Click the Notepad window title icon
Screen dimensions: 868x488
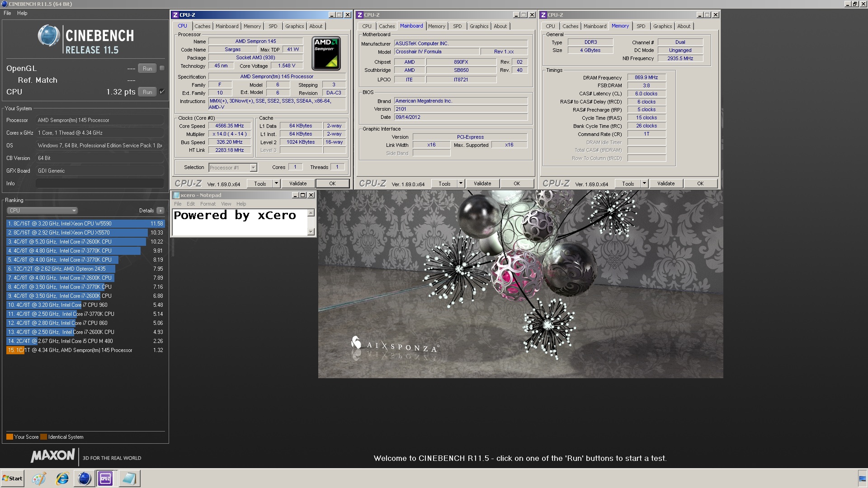pos(176,195)
